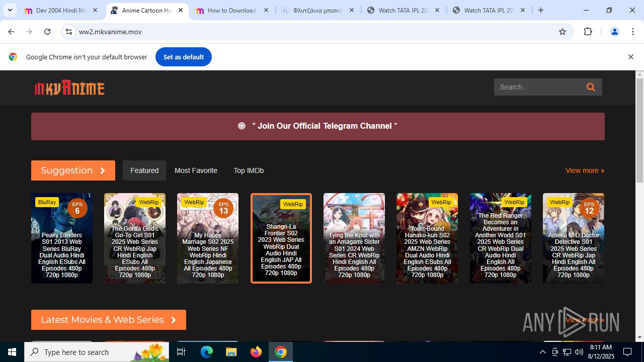The width and height of the screenshot is (644, 362).
Task: Click the page vertical scrollbar
Action: [640, 131]
